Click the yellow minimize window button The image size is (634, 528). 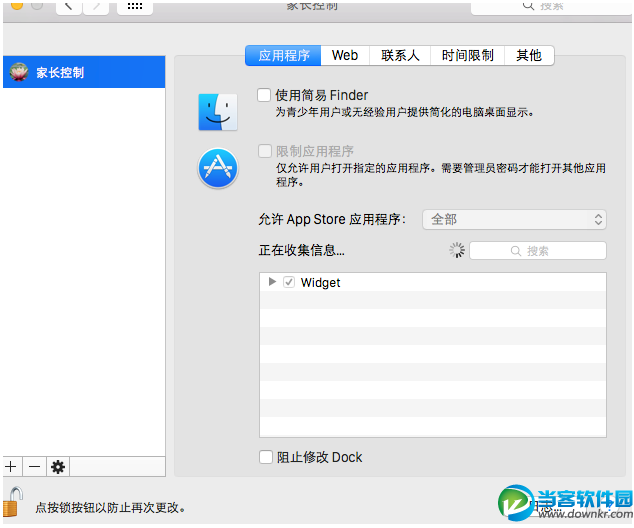tap(17, 4)
